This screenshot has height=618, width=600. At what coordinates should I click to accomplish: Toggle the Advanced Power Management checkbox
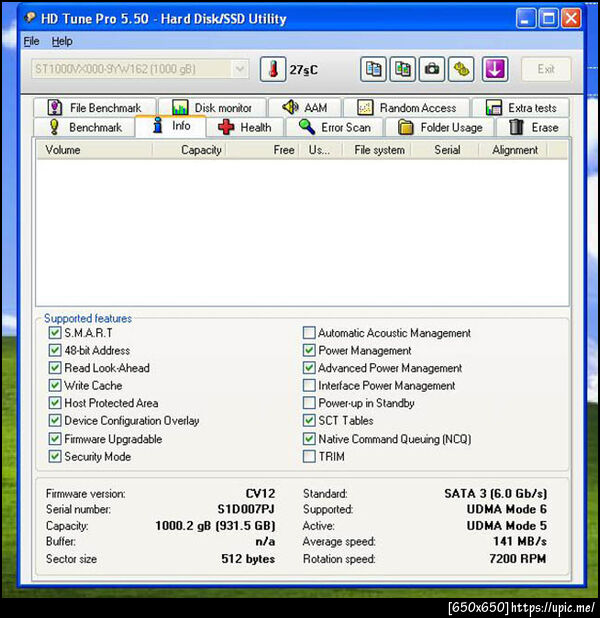309,368
